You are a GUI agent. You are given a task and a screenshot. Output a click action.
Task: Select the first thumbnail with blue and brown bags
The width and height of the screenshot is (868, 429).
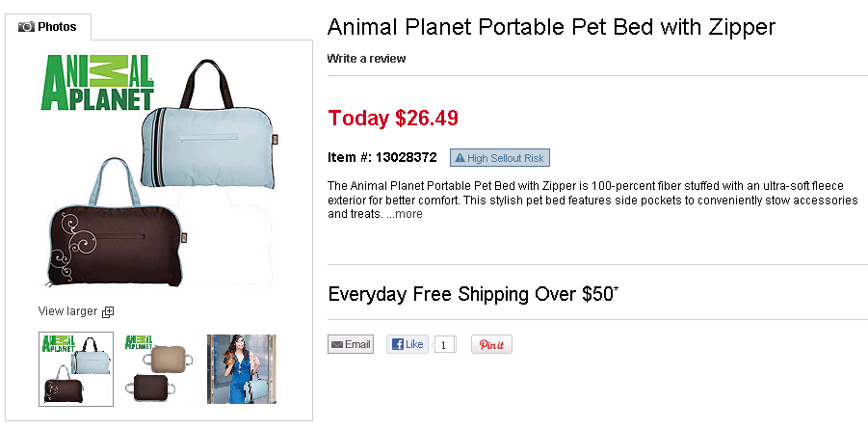(x=75, y=368)
